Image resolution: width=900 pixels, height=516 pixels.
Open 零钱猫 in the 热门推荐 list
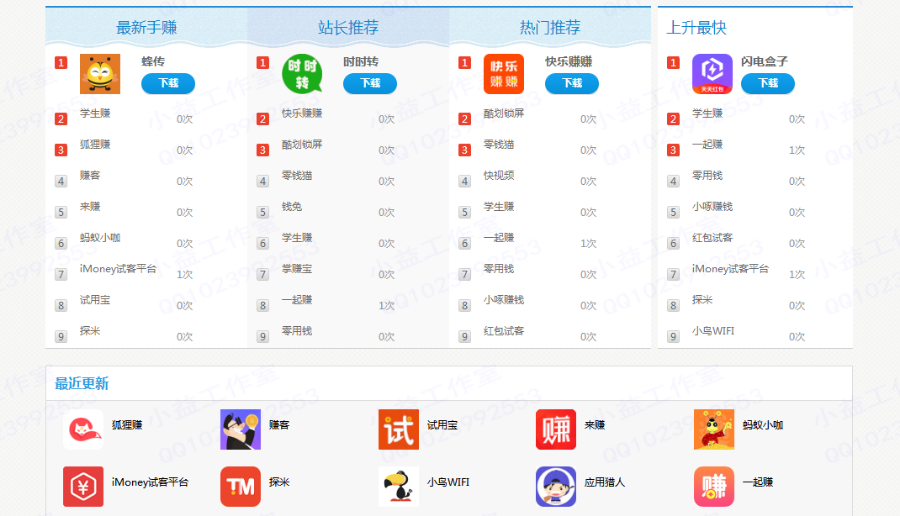[499, 145]
